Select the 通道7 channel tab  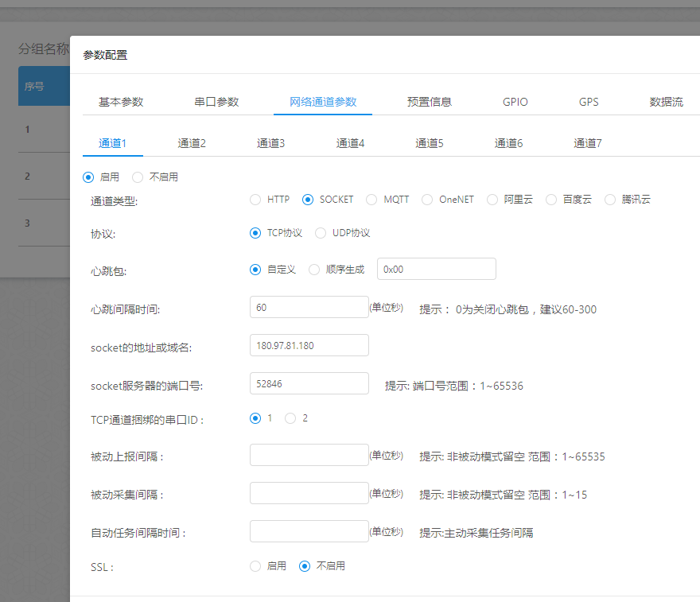click(x=588, y=143)
